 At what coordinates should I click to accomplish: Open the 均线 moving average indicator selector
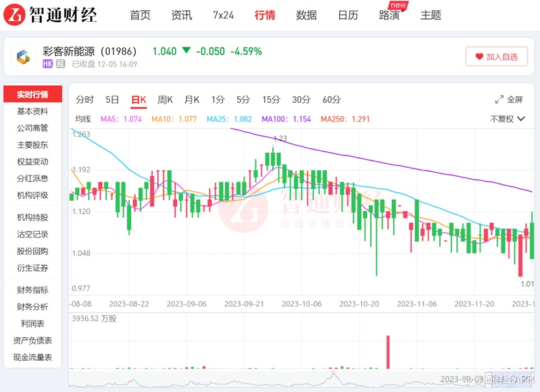click(x=83, y=119)
